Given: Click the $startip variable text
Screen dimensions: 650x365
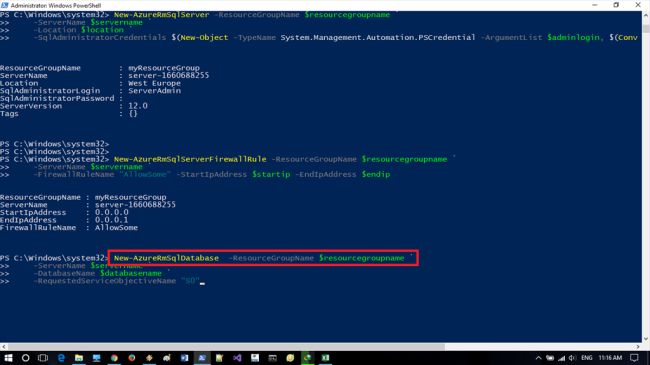Looking at the screenshot, I should coord(271,174).
